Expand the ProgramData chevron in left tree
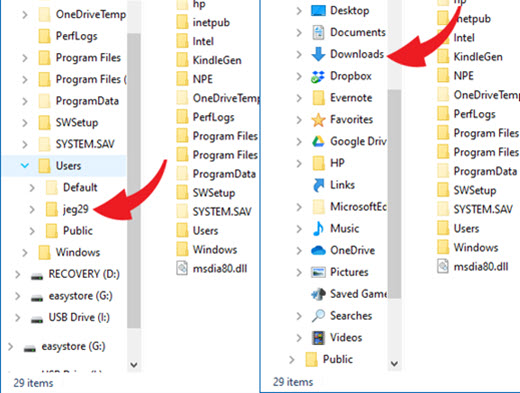Screen dimensions: 520x393 [x=25, y=101]
